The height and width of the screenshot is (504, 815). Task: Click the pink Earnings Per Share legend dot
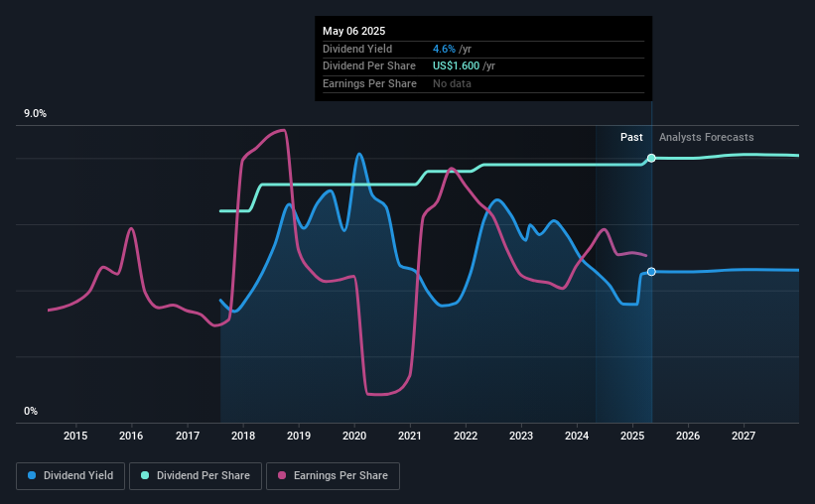coord(282,475)
